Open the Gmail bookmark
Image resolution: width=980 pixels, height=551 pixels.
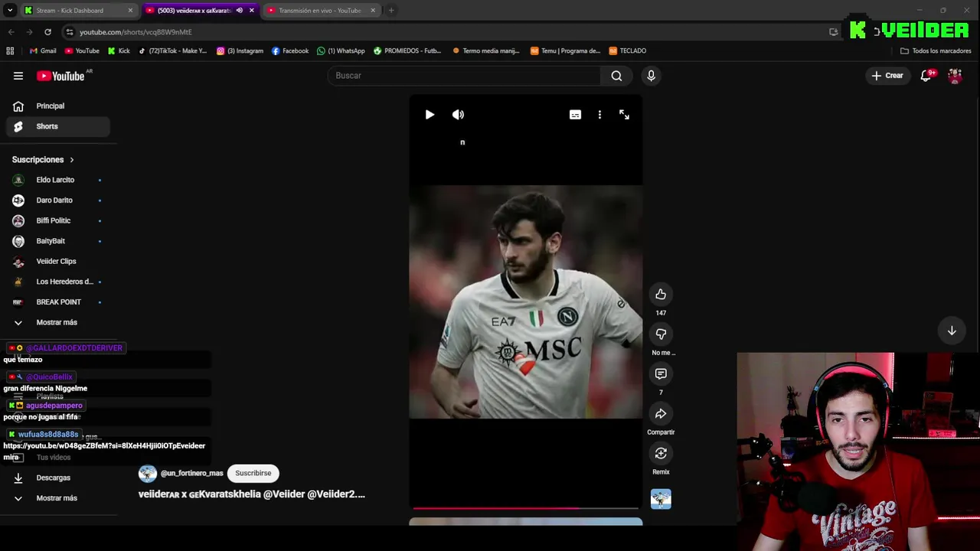[x=43, y=51]
